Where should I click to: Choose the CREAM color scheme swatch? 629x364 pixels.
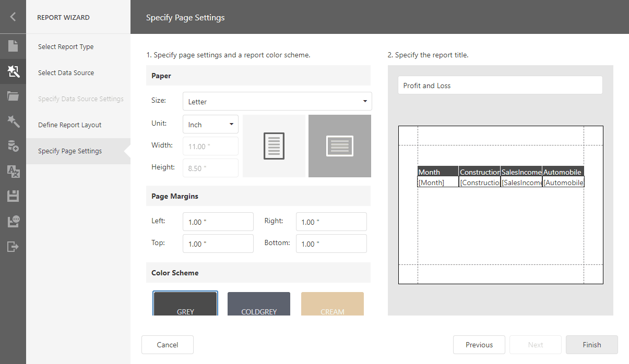coord(332,304)
